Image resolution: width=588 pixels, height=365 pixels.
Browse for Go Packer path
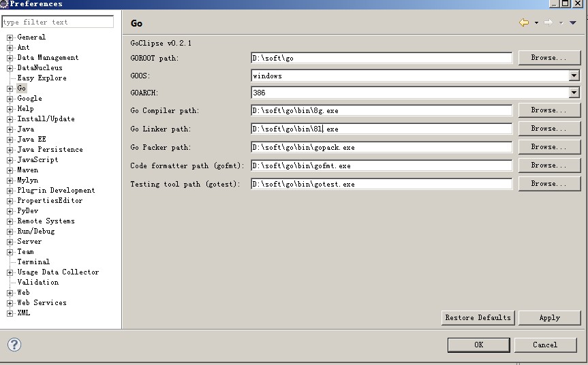click(549, 147)
